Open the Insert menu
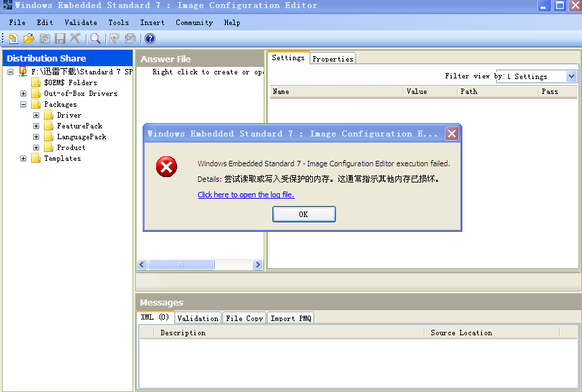Screen dimensions: 582x392 (x=152, y=23)
